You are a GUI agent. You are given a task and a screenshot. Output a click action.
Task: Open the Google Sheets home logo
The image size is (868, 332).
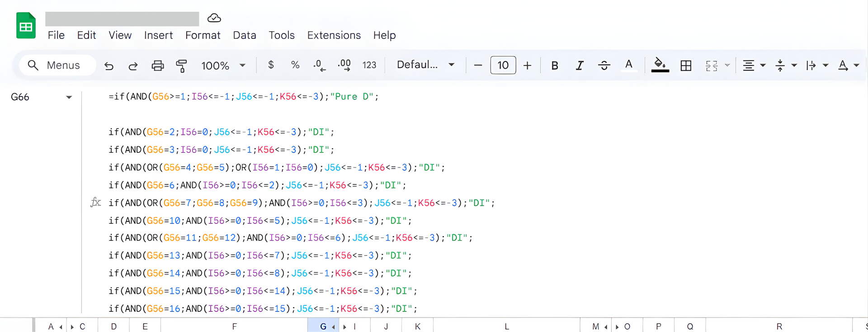26,26
